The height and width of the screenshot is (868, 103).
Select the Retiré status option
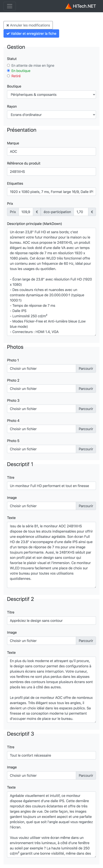click(x=8, y=76)
